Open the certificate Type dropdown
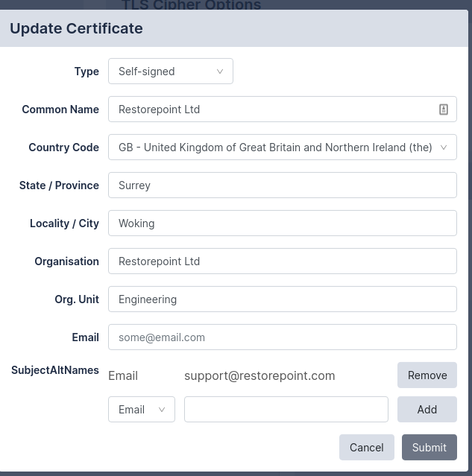The image size is (472, 476). (170, 72)
